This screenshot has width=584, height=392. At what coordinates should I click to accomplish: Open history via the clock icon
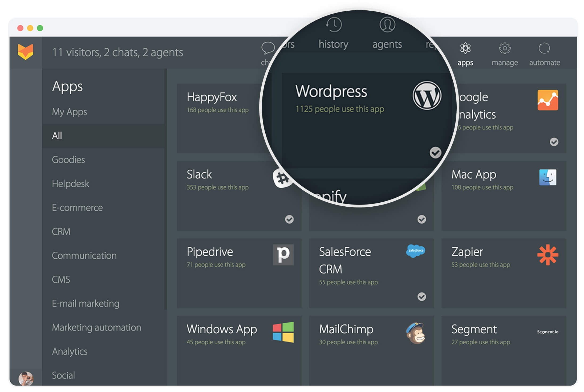[x=334, y=25]
